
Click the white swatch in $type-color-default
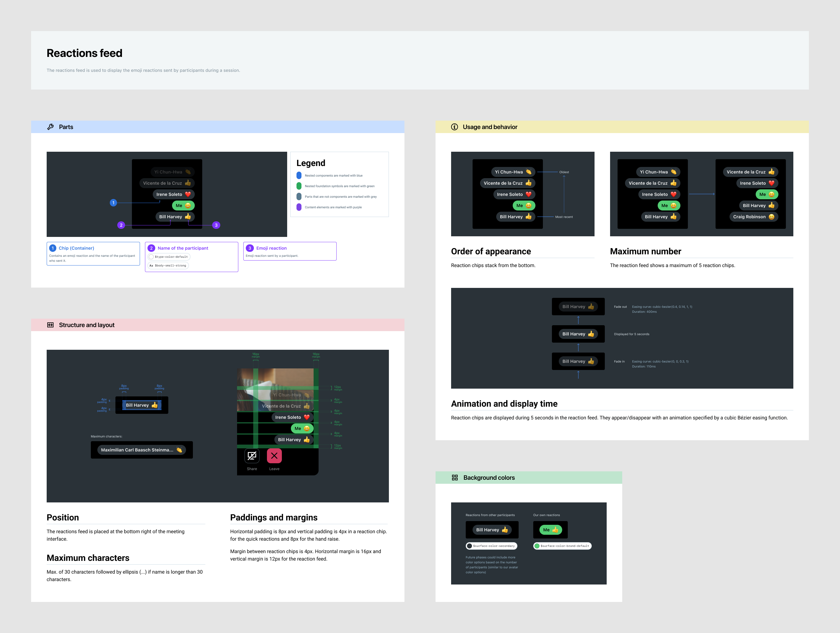click(151, 257)
